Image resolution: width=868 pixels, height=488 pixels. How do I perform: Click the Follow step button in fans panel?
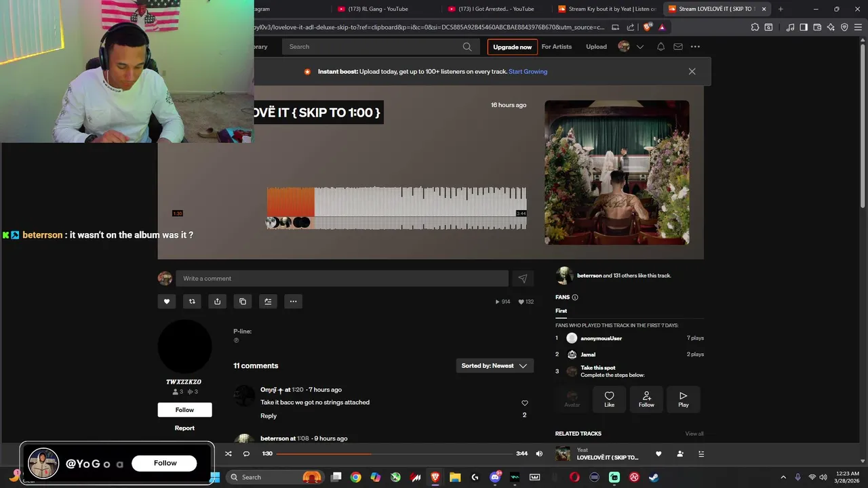coord(646,400)
